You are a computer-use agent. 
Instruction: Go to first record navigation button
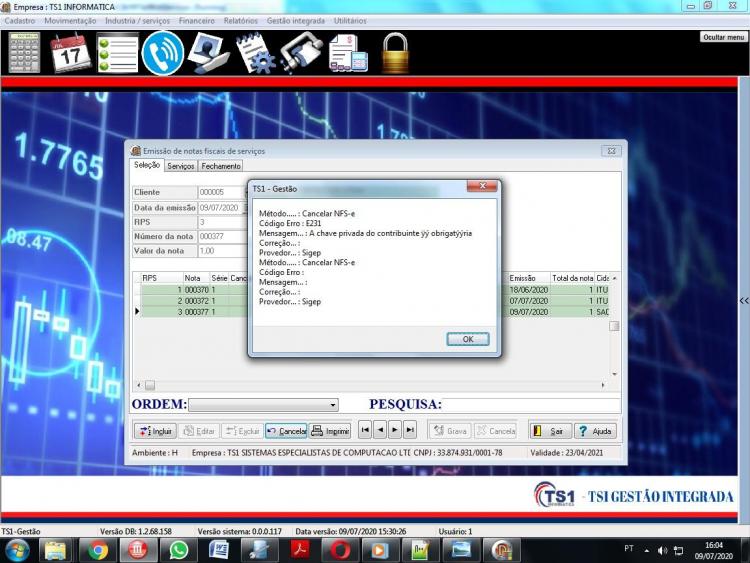click(365, 430)
